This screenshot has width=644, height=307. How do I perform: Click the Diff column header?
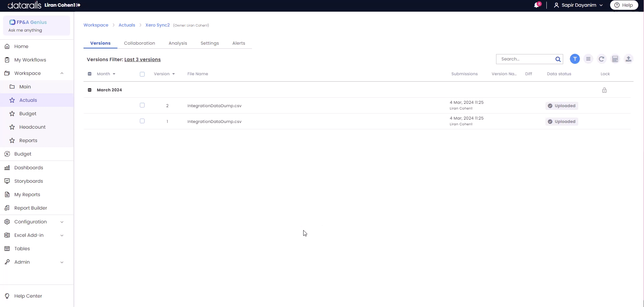529,74
